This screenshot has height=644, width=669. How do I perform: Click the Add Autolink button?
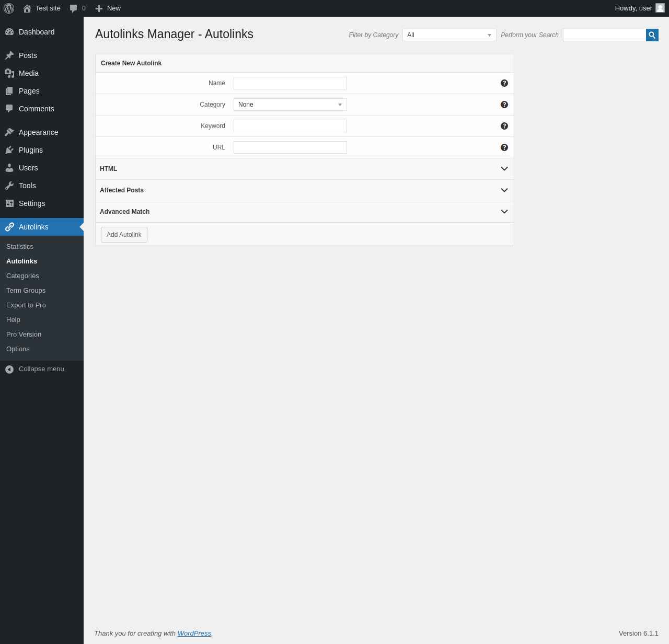click(124, 235)
